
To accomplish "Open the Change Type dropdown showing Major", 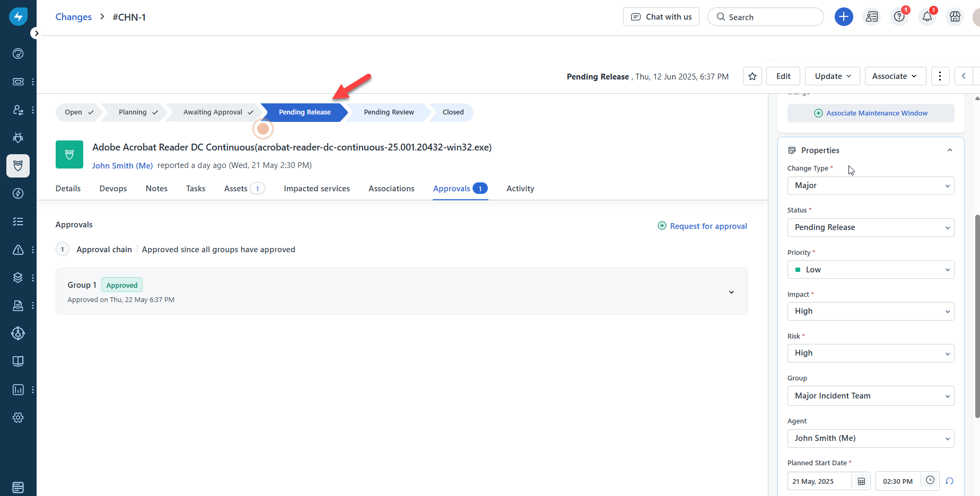I will pyautogui.click(x=871, y=186).
